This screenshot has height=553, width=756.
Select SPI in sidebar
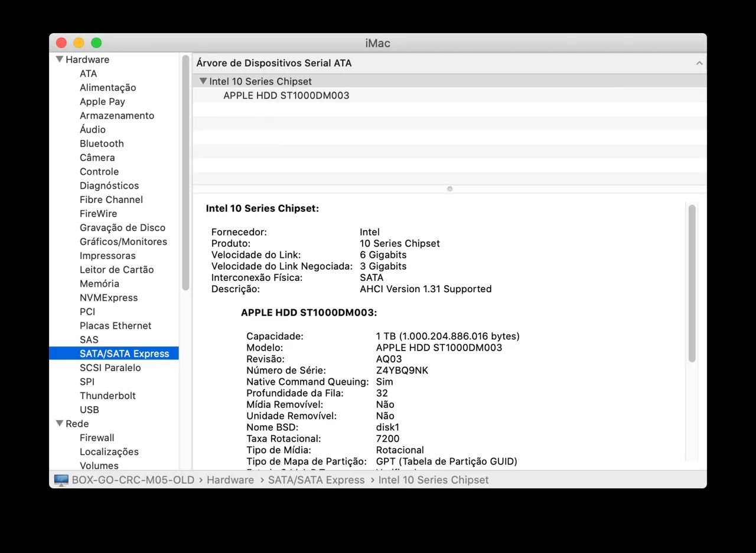pos(87,382)
